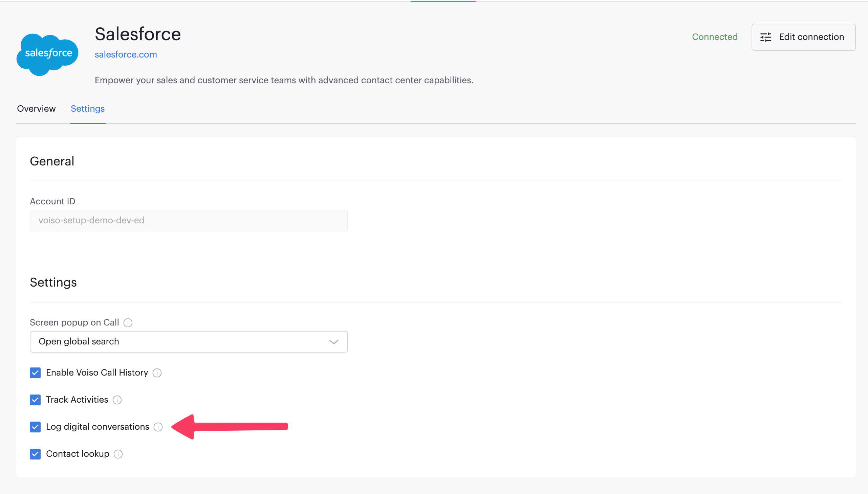Expand the Screen popup on Call dropdown
Screen dimensions: 868x494
pos(189,342)
